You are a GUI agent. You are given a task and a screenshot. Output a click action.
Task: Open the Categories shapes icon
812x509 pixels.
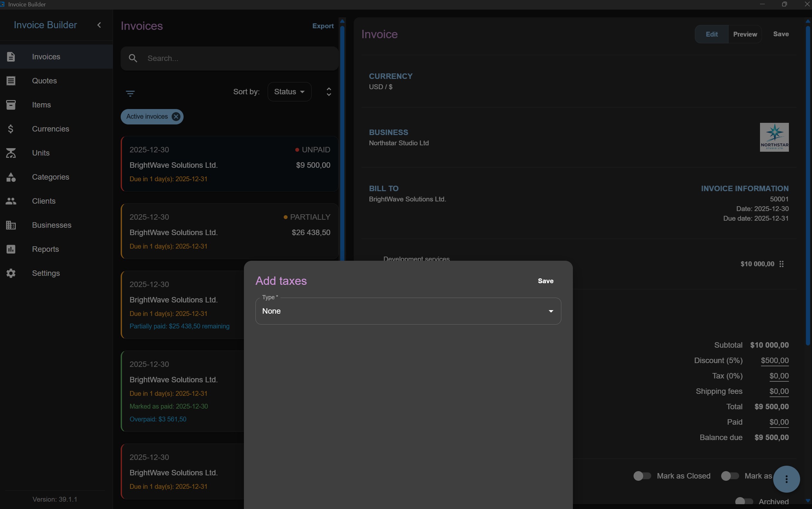tap(11, 177)
